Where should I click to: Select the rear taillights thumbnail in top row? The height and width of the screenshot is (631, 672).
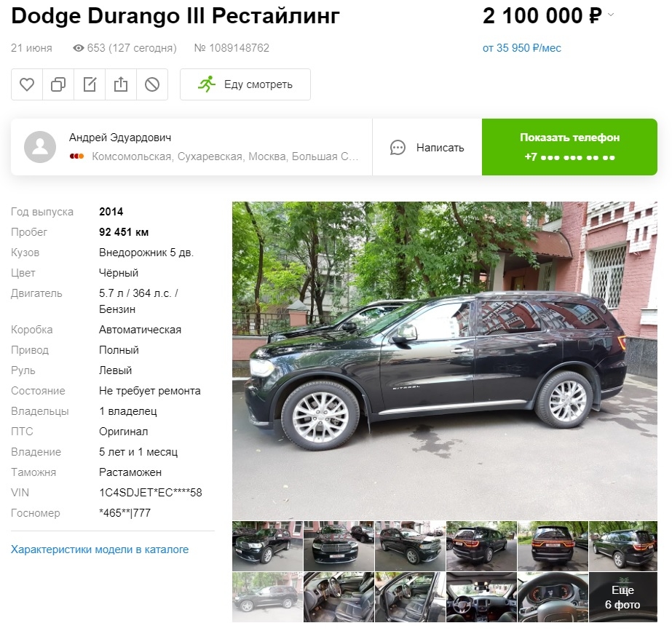(x=553, y=546)
